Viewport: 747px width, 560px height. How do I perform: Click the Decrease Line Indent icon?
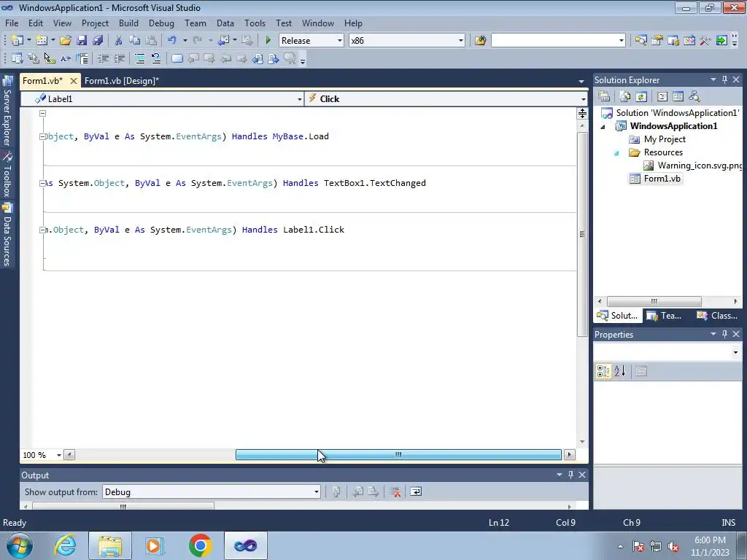103,58
